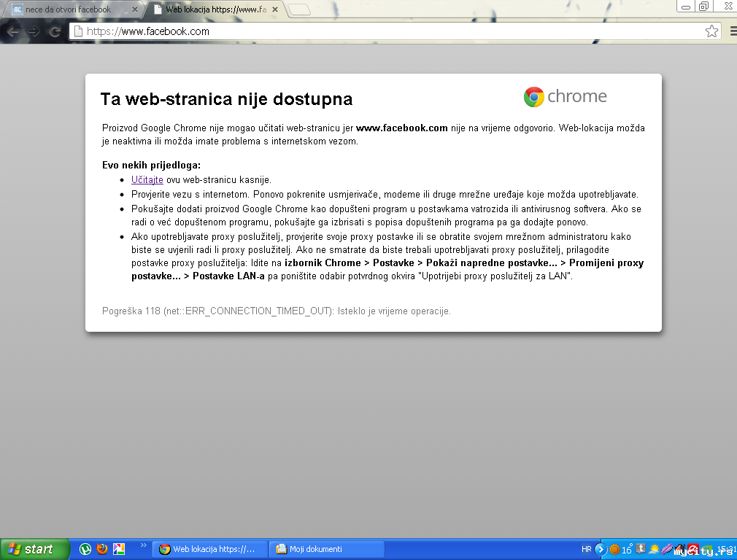The height and width of the screenshot is (560, 737).
Task: Click the 'izbornik Chrome' bold text
Action: (323, 263)
